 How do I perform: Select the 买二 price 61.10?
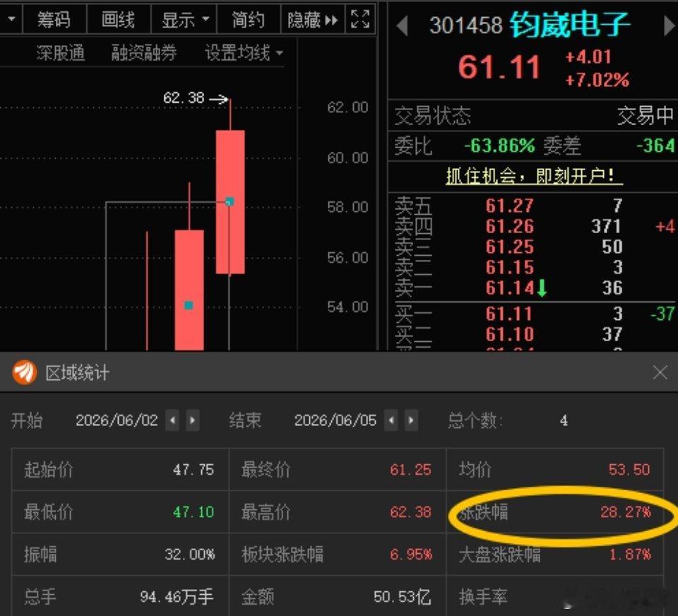point(509,334)
